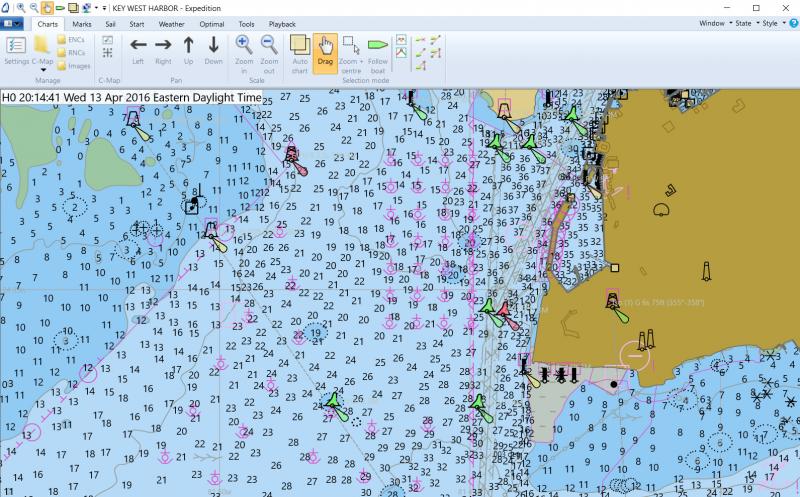Open chart Settings in Manage group

pos(16,50)
